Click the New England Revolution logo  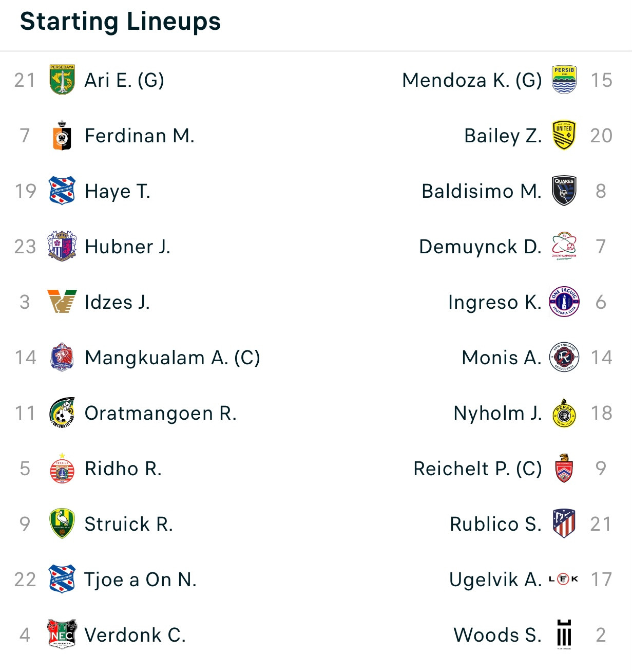tap(564, 357)
